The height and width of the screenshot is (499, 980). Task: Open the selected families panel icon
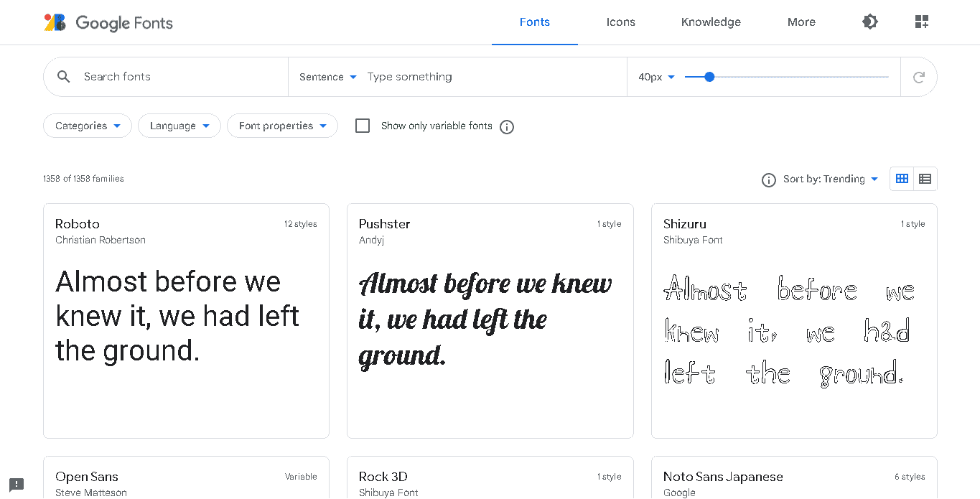(922, 22)
